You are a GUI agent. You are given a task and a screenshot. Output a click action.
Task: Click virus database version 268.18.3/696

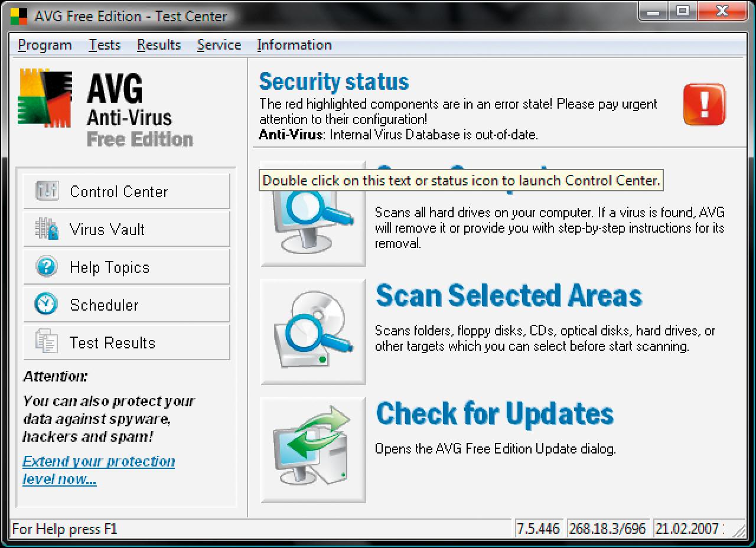pos(607,529)
